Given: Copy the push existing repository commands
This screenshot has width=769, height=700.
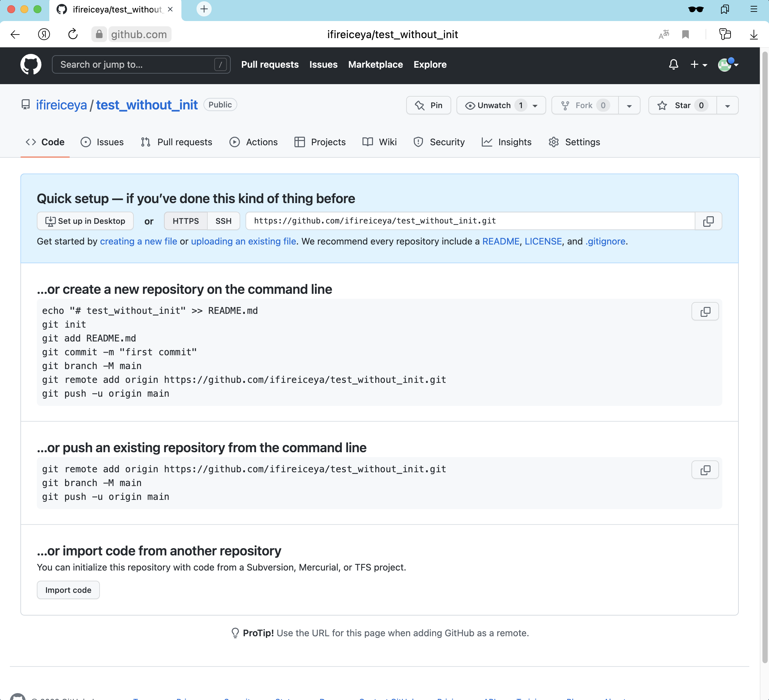Looking at the screenshot, I should click(705, 470).
